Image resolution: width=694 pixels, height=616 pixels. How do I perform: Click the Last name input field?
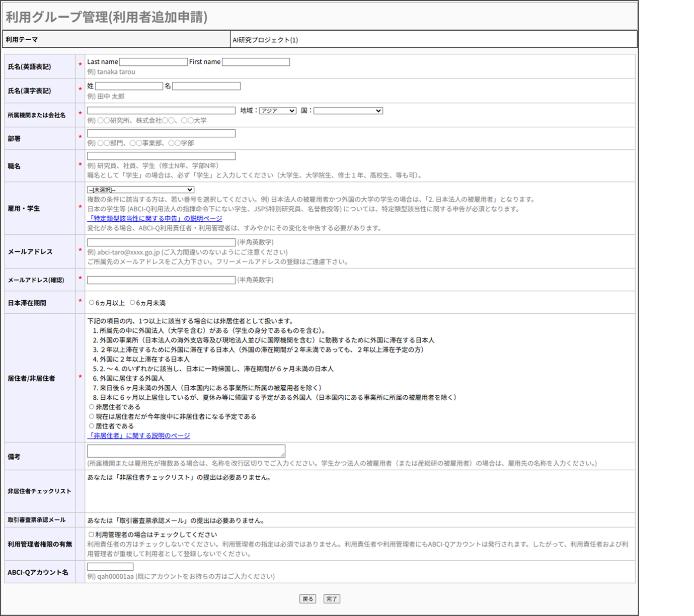(x=153, y=62)
